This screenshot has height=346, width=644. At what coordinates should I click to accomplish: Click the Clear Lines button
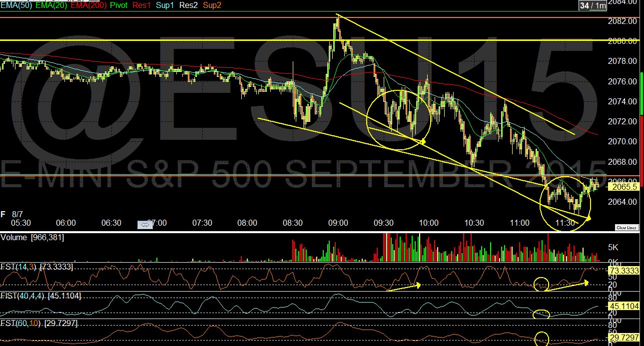point(627,228)
